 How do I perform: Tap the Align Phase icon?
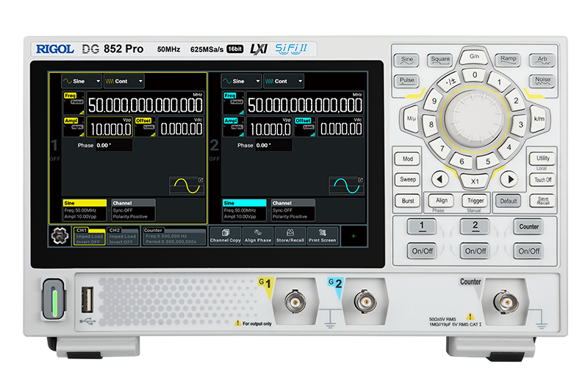point(258,236)
